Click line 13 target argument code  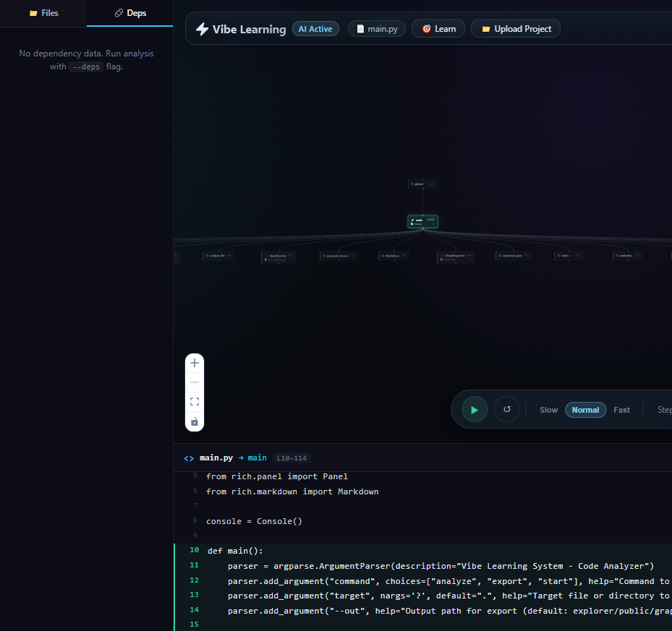pos(450,596)
